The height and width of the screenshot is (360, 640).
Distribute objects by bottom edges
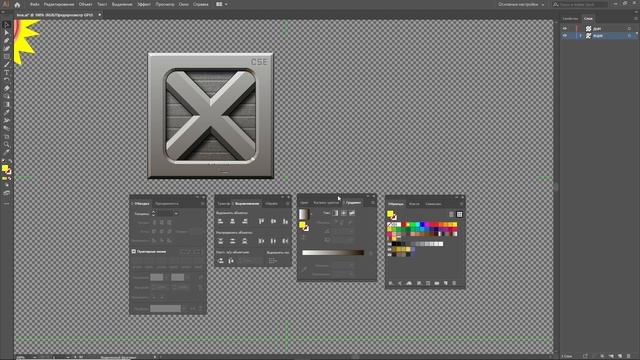[244, 241]
